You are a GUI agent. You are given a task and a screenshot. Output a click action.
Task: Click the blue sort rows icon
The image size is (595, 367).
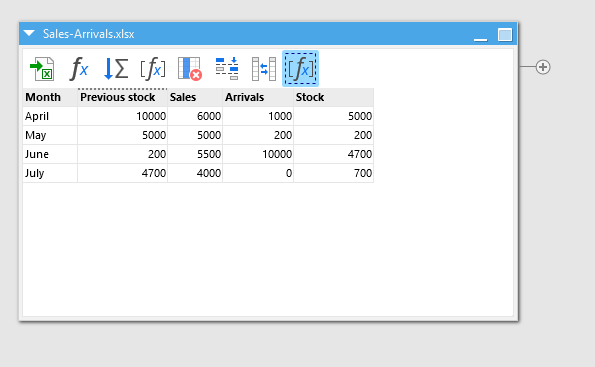[x=227, y=69]
